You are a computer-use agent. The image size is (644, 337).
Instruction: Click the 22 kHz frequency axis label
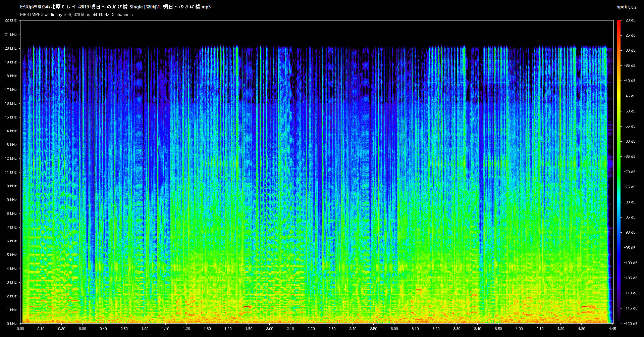click(x=11, y=20)
